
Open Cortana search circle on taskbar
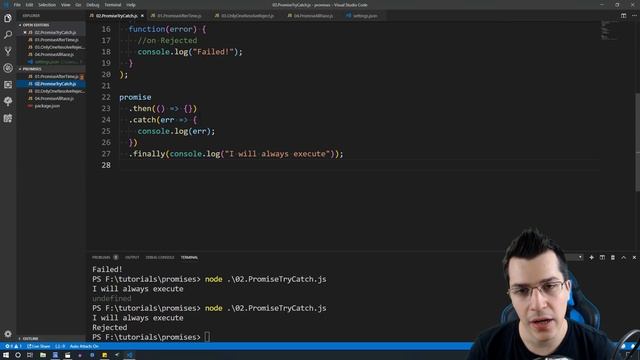(x=18, y=355)
